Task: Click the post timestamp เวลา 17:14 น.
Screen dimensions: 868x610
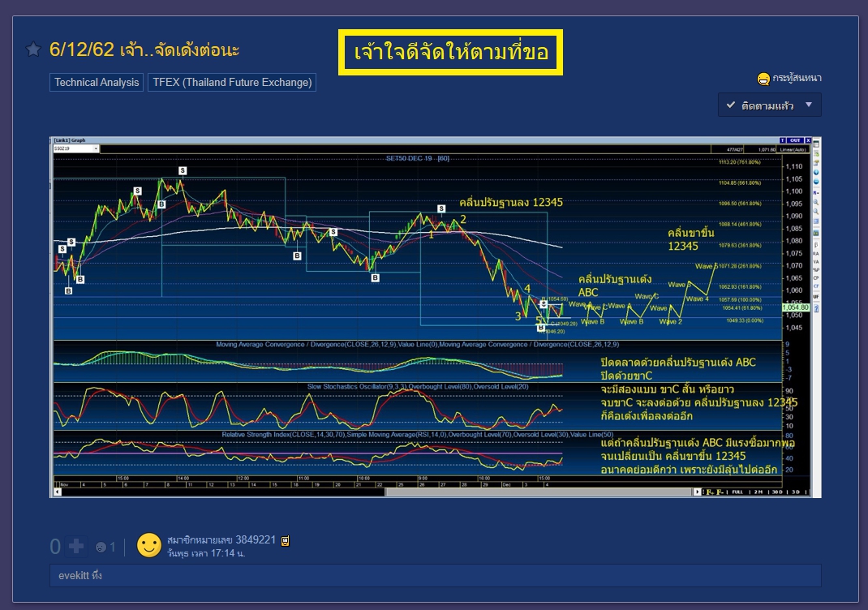Action: (x=206, y=553)
